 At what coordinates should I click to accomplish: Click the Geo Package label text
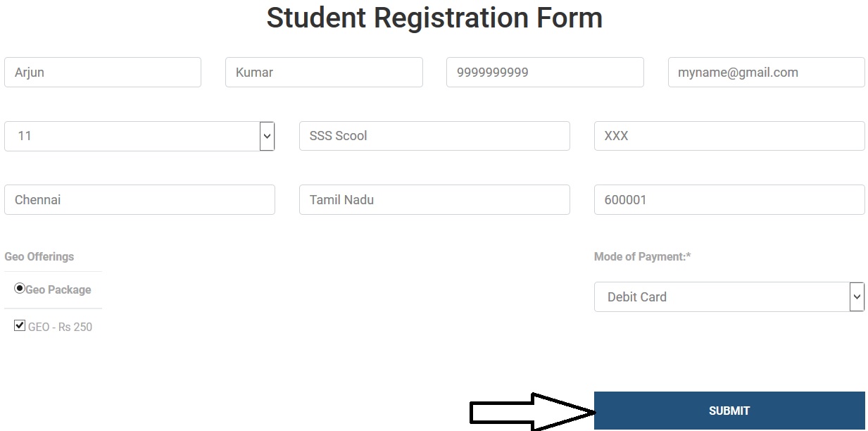tap(58, 290)
